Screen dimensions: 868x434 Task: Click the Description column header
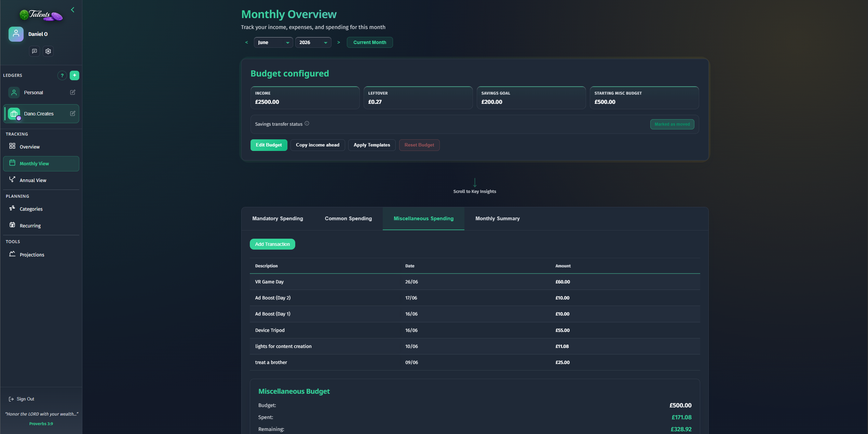266,266
